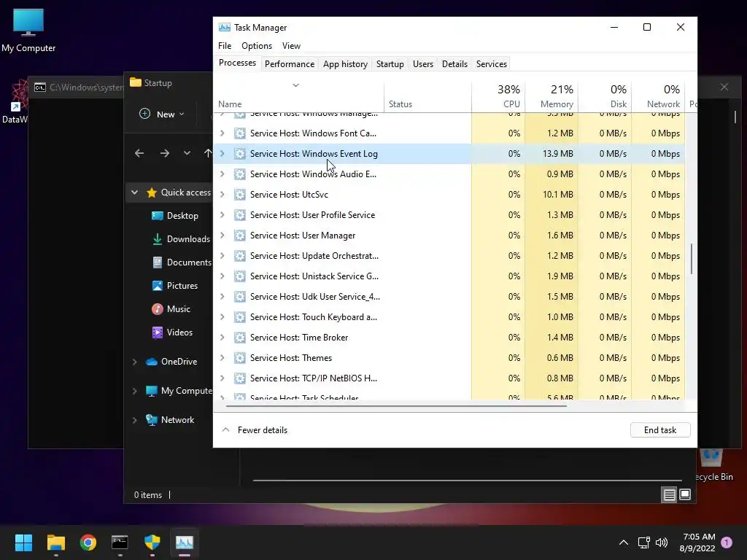
Task: Sort processes by the Name column header
Action: [298, 97]
